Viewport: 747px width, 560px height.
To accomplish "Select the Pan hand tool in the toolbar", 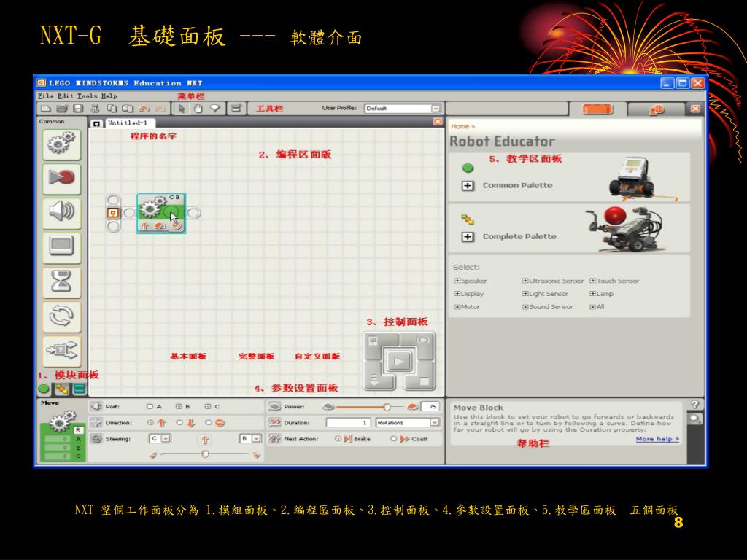I will tap(198, 109).
